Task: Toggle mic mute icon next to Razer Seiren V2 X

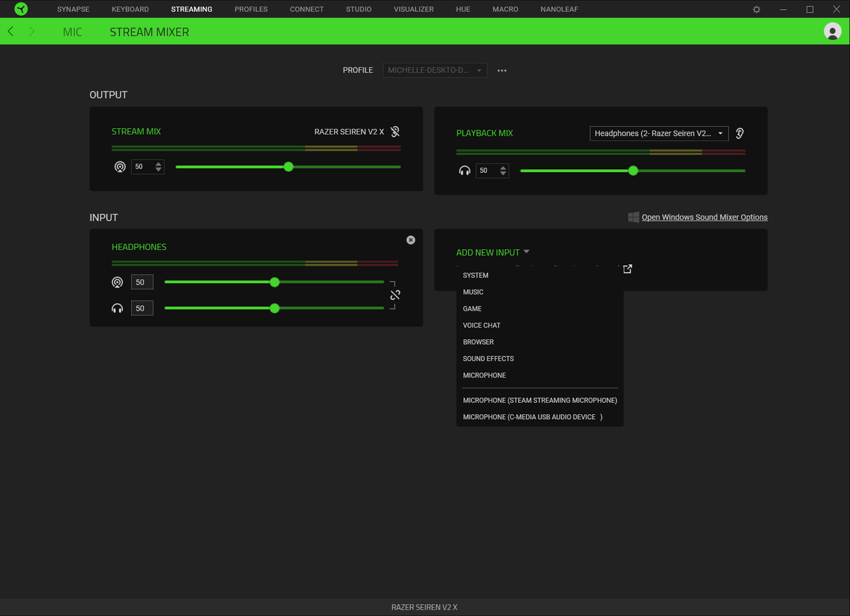Action: point(395,132)
